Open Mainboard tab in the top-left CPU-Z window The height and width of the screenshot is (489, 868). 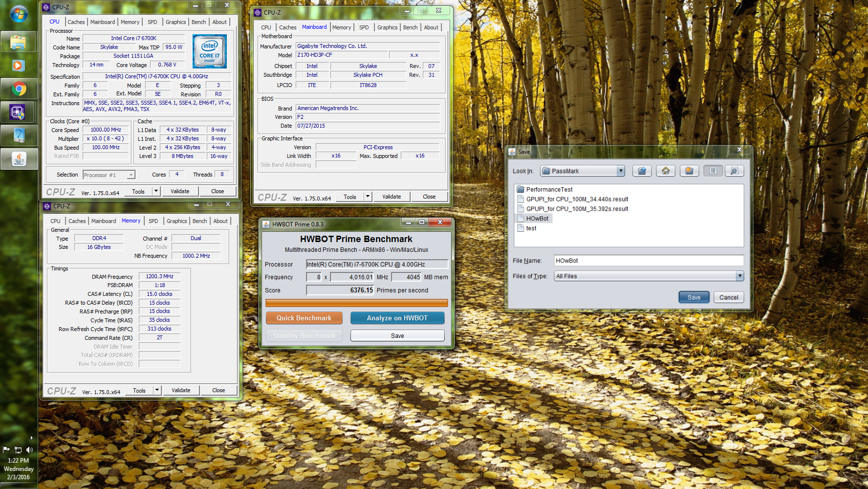(x=103, y=22)
